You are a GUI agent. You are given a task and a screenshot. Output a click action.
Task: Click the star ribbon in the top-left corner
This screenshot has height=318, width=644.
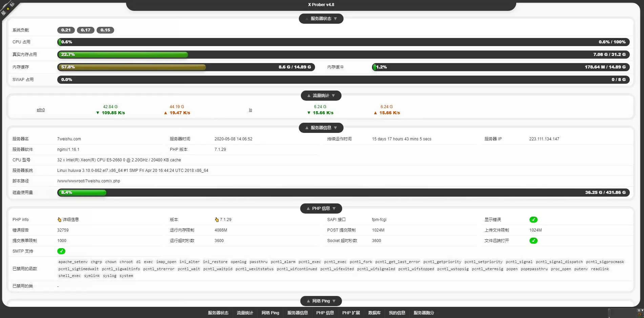[8, 8]
